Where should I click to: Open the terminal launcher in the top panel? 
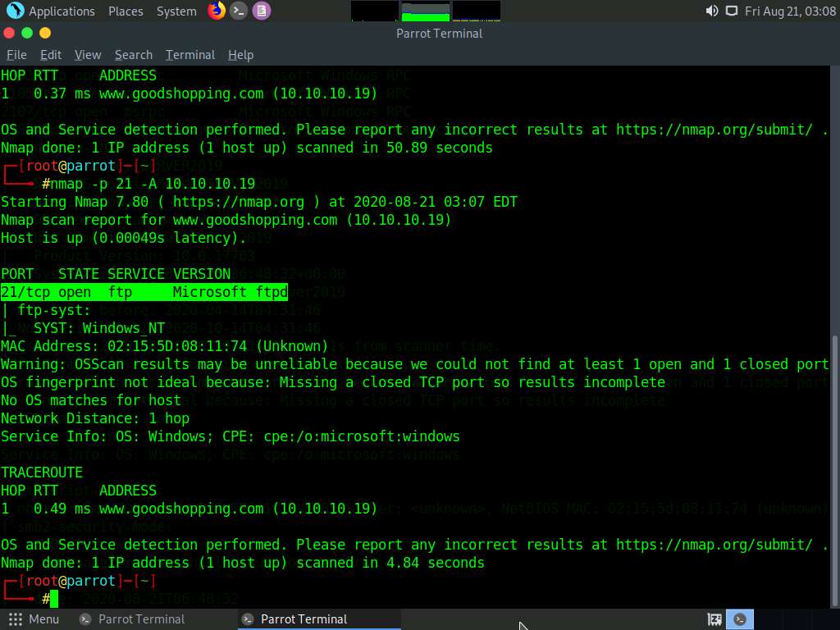pos(239,11)
